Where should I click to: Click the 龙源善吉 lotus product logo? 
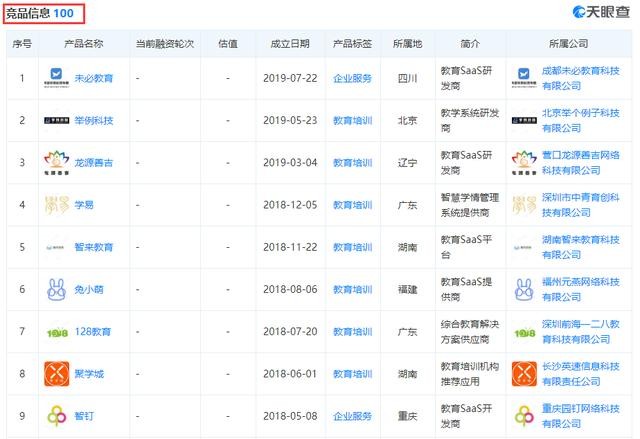coord(56,162)
